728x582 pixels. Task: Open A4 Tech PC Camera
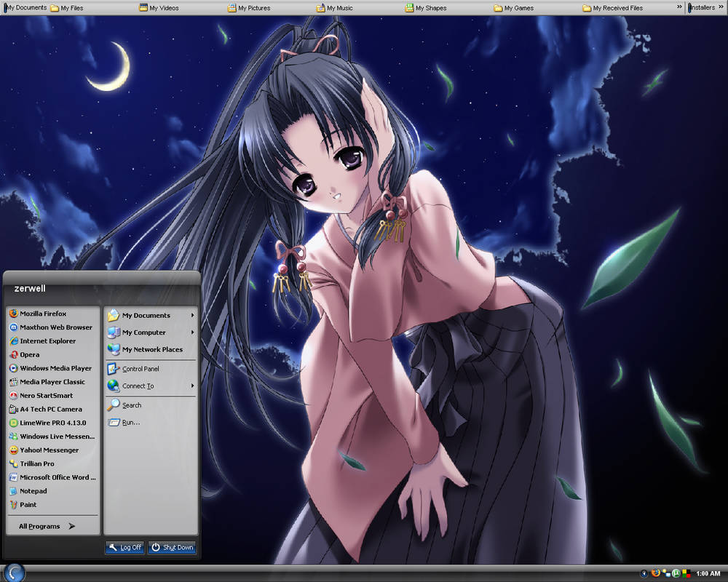[53, 410]
